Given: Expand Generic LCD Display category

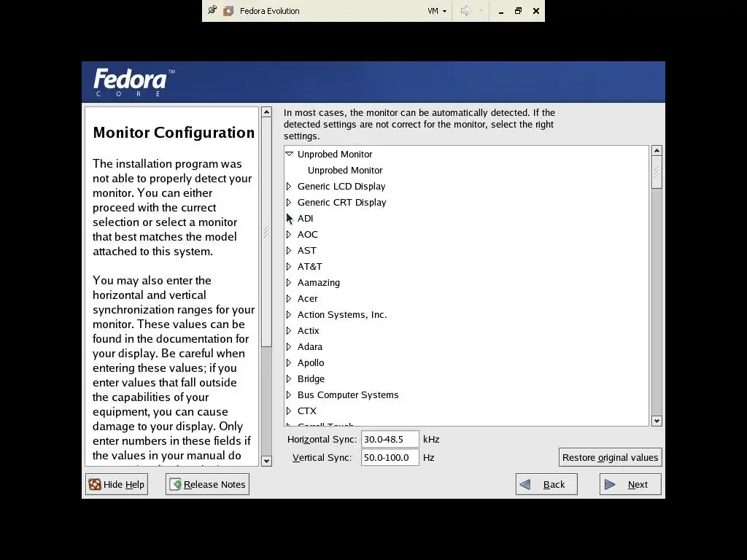Looking at the screenshot, I should pos(289,186).
